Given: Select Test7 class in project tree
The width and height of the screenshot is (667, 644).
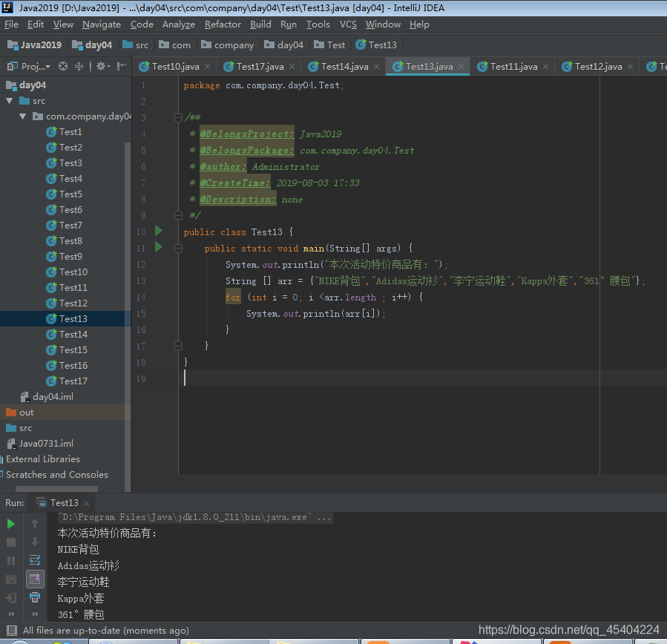Looking at the screenshot, I should (65, 225).
